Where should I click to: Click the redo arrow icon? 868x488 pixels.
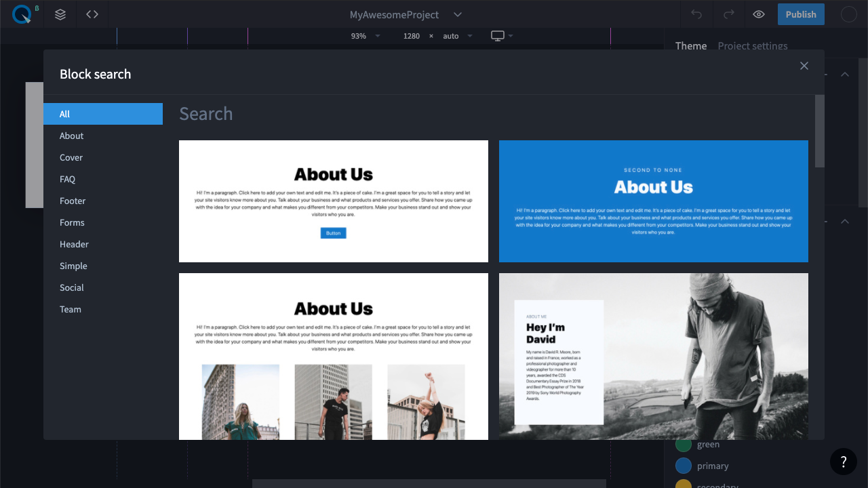[728, 14]
